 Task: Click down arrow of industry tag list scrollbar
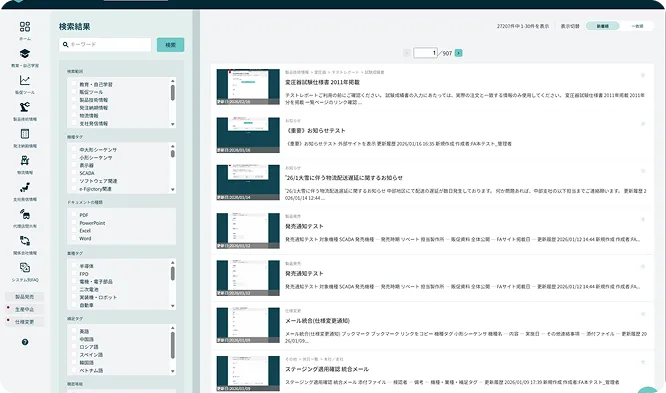(x=172, y=306)
